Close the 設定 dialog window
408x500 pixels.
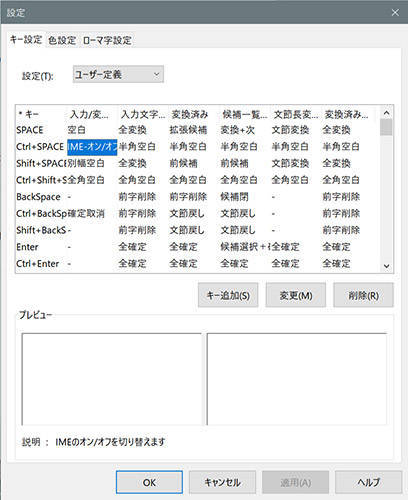pyautogui.click(x=395, y=13)
